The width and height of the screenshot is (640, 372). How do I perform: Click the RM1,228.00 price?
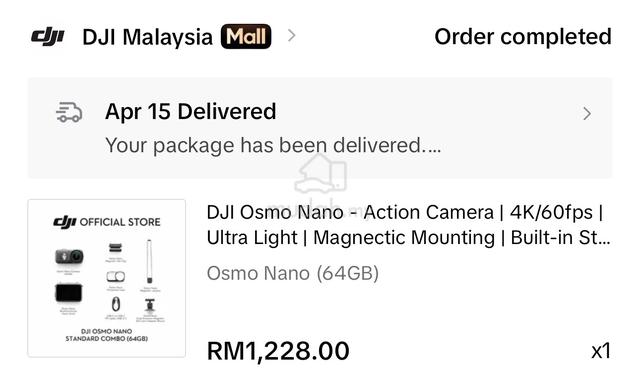[278, 351]
